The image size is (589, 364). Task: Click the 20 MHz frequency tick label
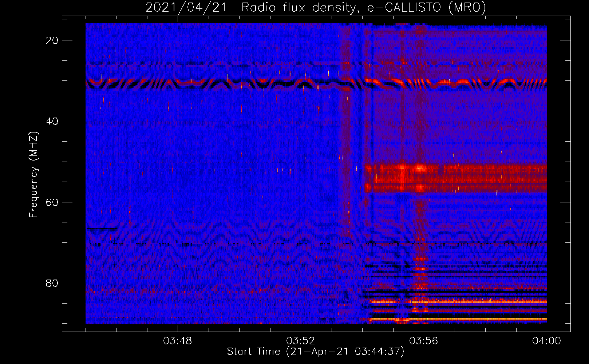pyautogui.click(x=52, y=40)
